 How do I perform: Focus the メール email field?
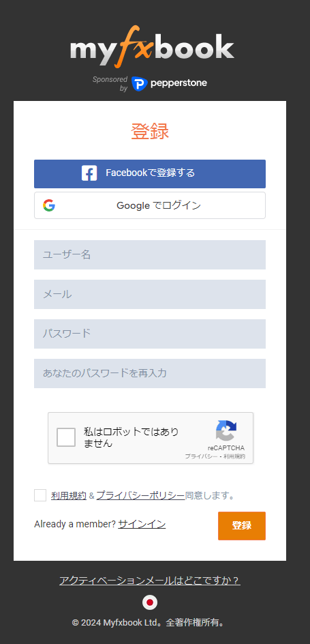(150, 294)
